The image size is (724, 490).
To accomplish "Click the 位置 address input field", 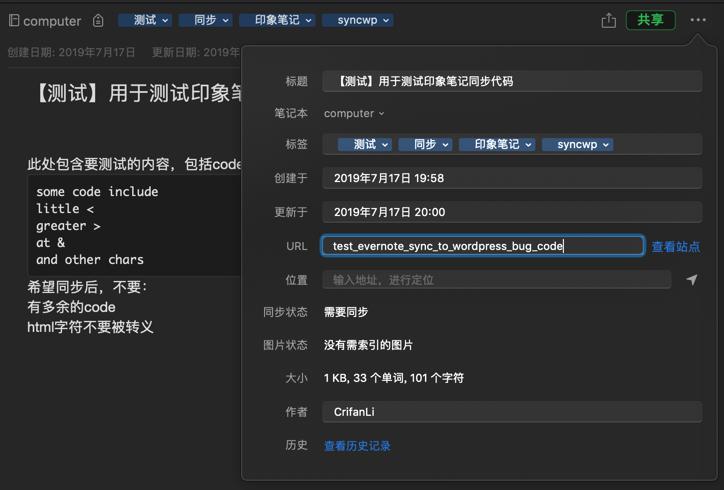I will 496,280.
